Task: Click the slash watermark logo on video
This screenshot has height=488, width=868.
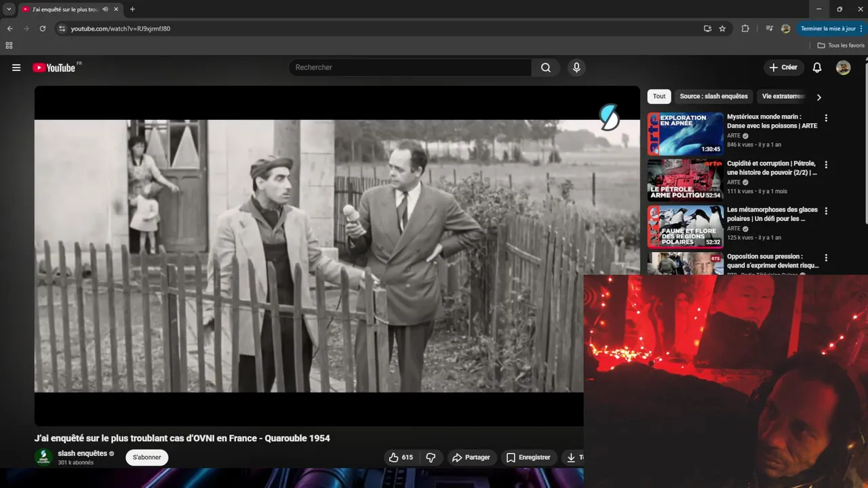Action: point(609,117)
